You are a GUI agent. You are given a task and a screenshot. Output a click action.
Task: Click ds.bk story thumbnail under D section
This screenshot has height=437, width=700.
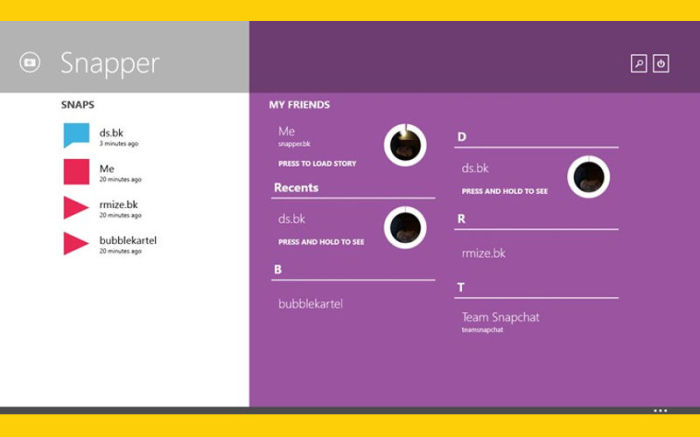tap(588, 178)
